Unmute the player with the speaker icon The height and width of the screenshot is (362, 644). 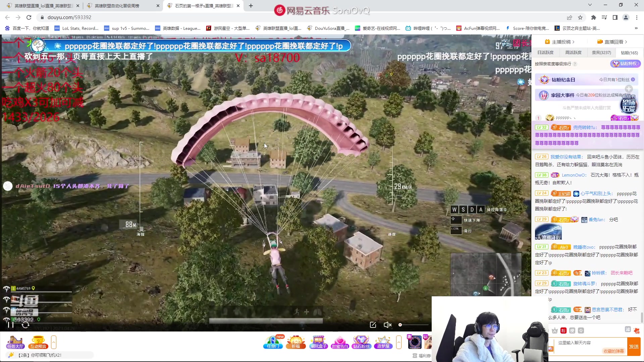tap(387, 324)
